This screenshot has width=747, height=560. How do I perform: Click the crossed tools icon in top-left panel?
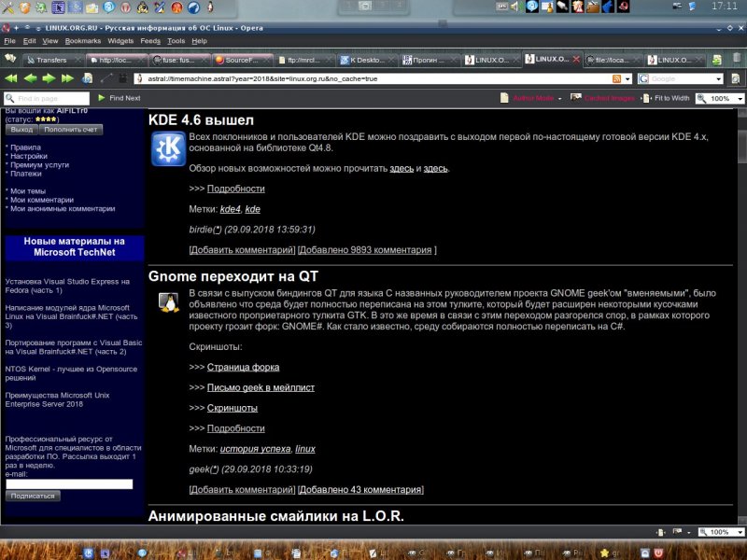point(8,7)
